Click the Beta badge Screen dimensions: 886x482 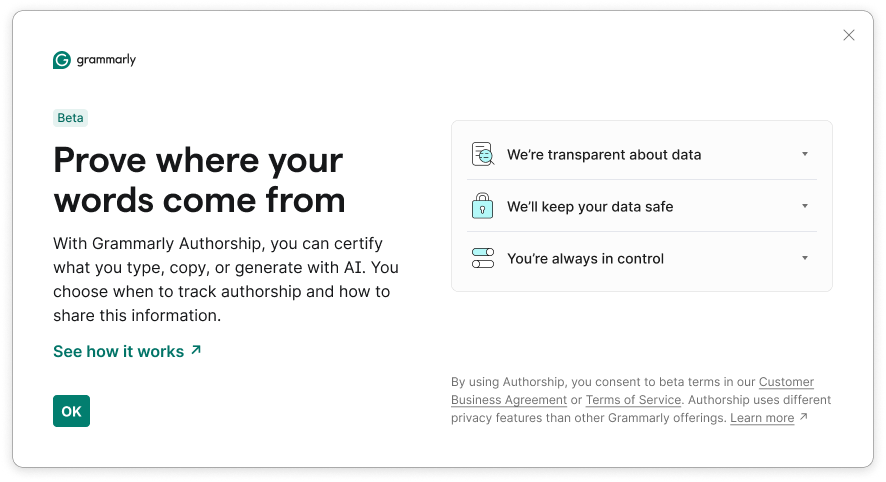click(70, 118)
